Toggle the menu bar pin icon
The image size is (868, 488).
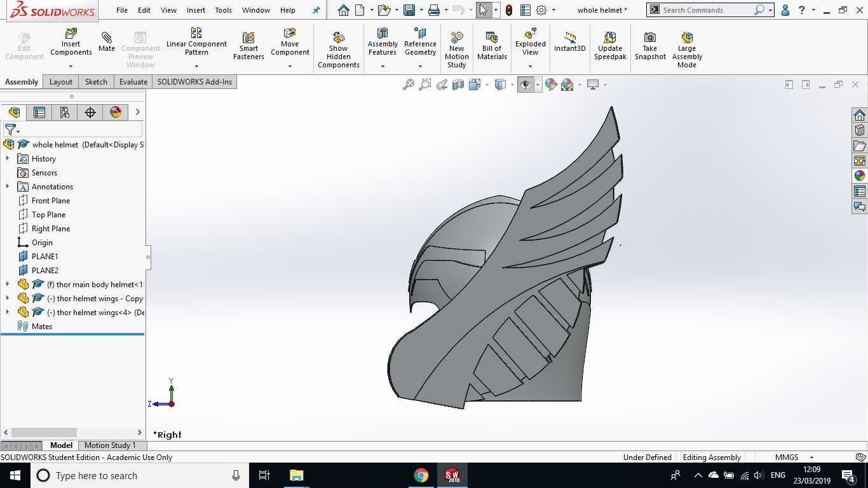[x=316, y=10]
